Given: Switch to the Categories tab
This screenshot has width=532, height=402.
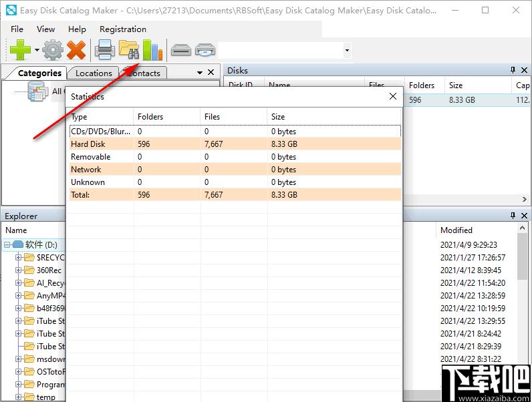Looking at the screenshot, I should click(x=39, y=73).
